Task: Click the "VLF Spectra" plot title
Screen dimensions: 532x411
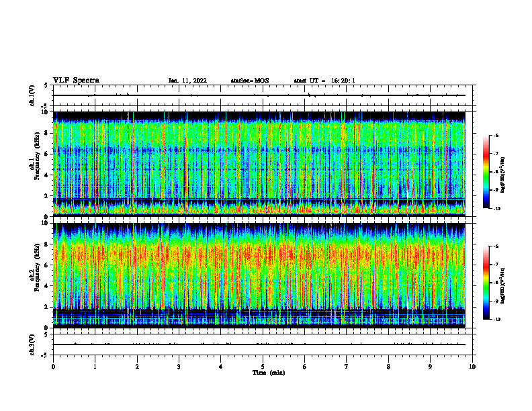Action: click(76, 81)
